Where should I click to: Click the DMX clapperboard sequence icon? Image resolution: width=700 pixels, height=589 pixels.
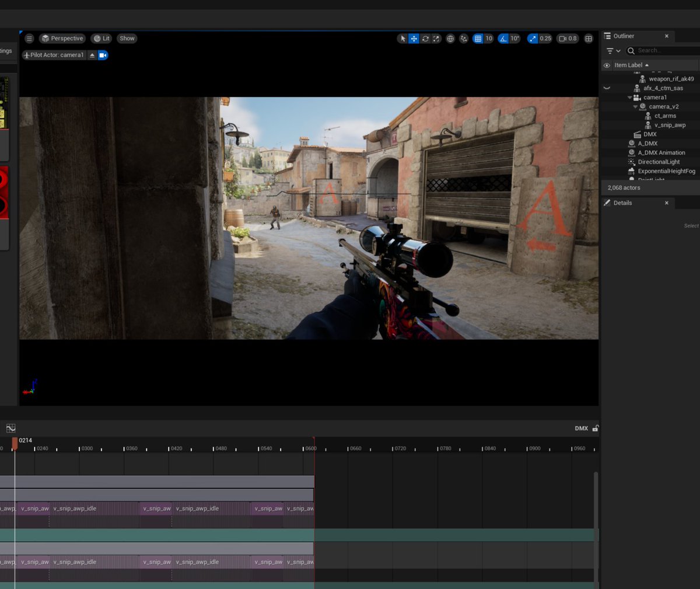637,134
